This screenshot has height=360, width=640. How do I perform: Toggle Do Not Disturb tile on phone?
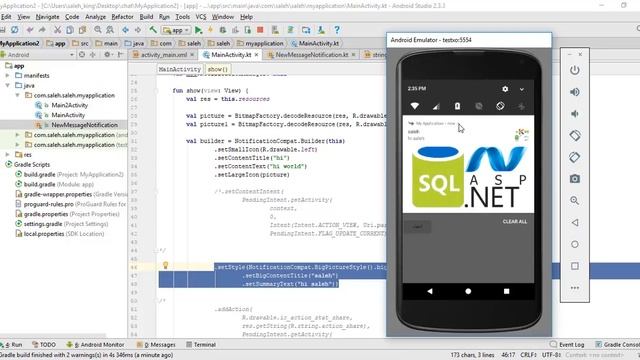point(479,106)
